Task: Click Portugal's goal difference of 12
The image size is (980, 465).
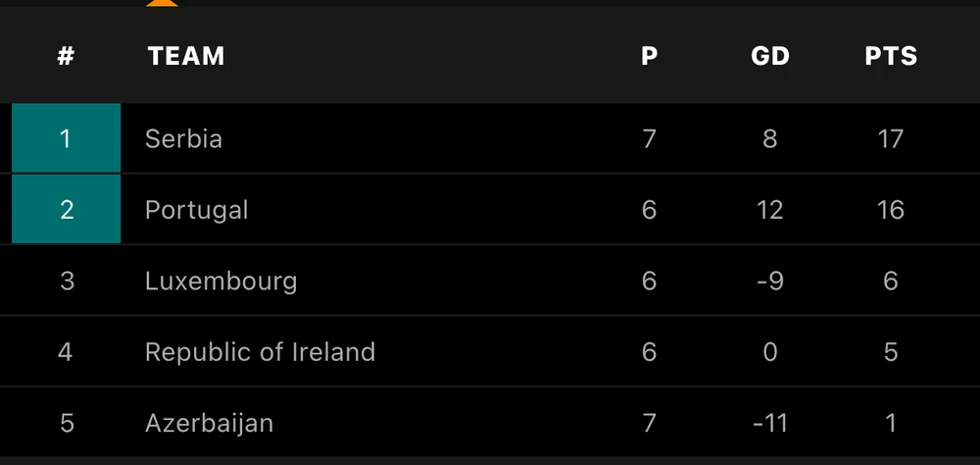Action: coord(770,210)
